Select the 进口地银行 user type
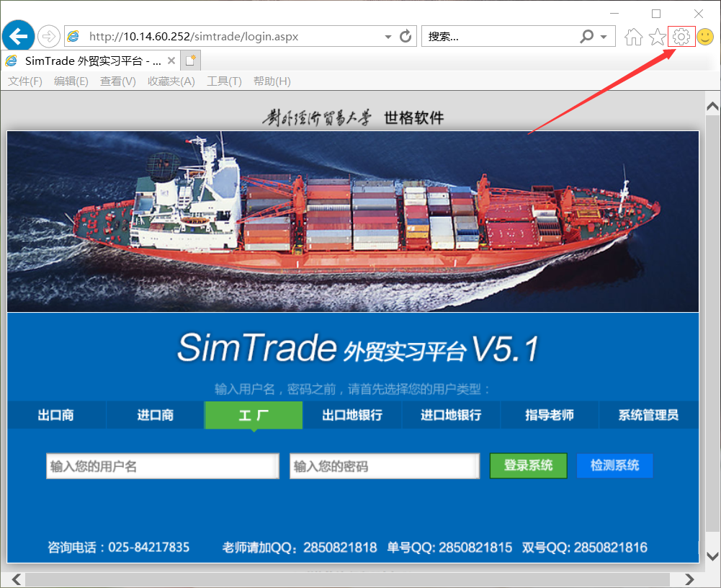 pyautogui.click(x=451, y=415)
